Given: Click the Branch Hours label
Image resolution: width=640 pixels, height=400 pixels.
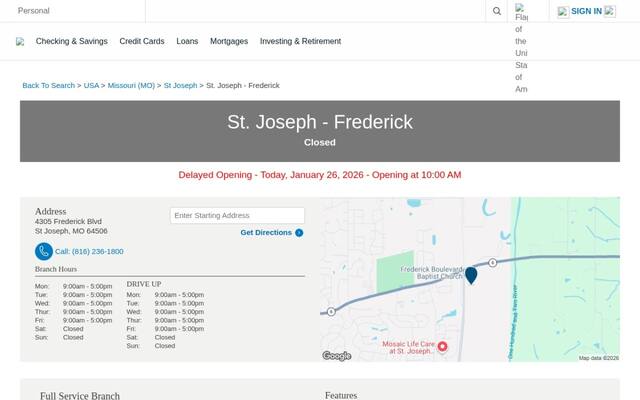Looking at the screenshot, I should (x=56, y=269).
